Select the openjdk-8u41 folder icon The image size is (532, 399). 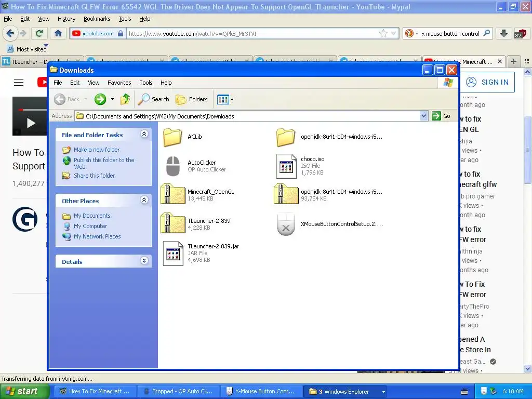(286, 137)
